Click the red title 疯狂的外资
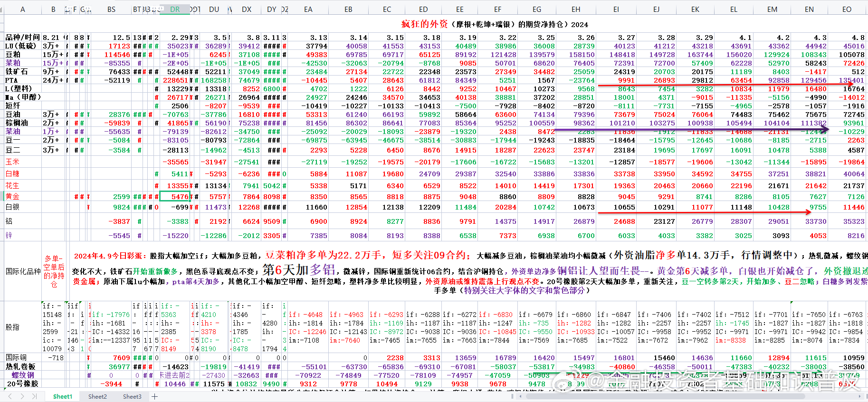This screenshot has width=868, height=402. coord(424,24)
